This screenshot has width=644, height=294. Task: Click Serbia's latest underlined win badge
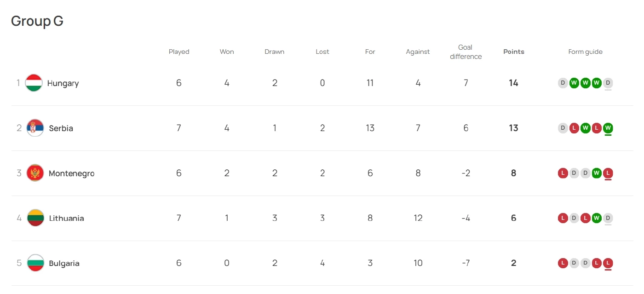click(608, 128)
